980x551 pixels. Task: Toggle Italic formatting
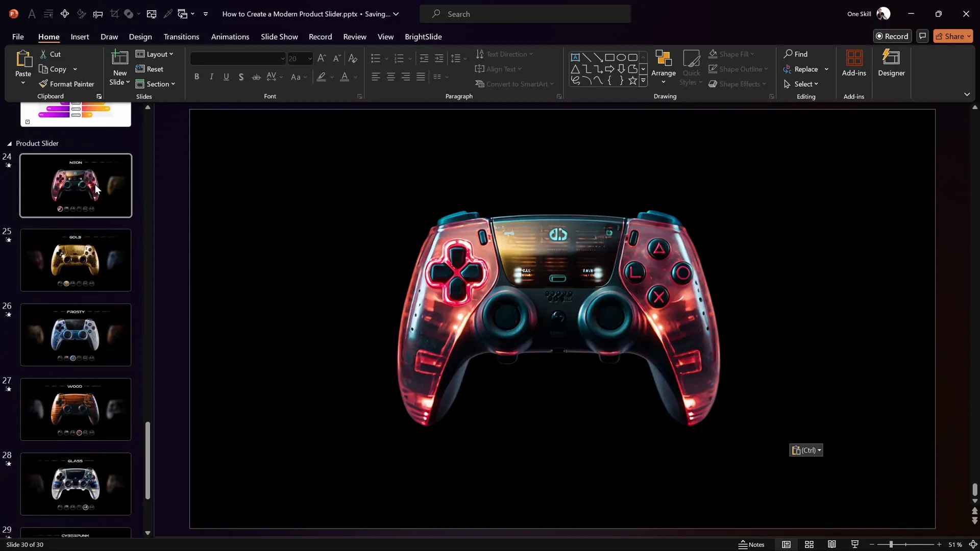pos(211,77)
